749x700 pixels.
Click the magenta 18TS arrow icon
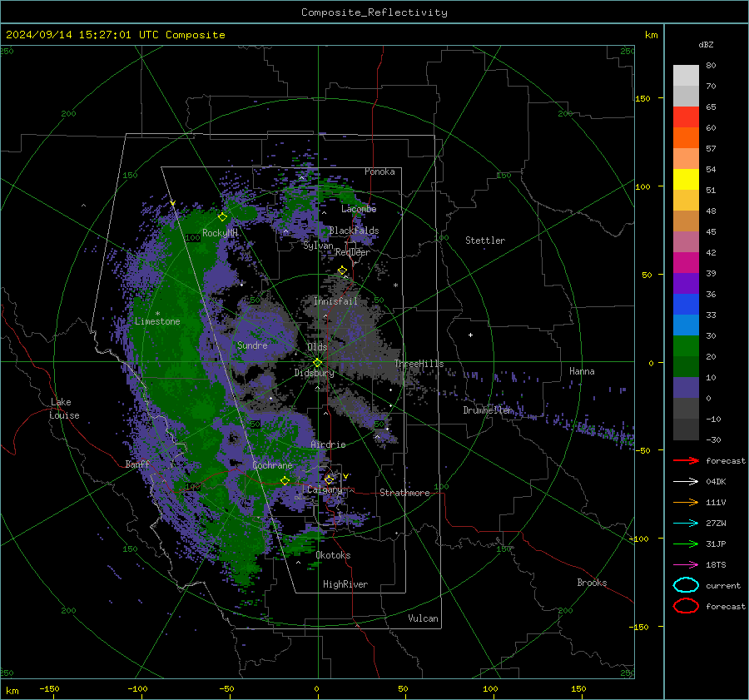pos(686,565)
